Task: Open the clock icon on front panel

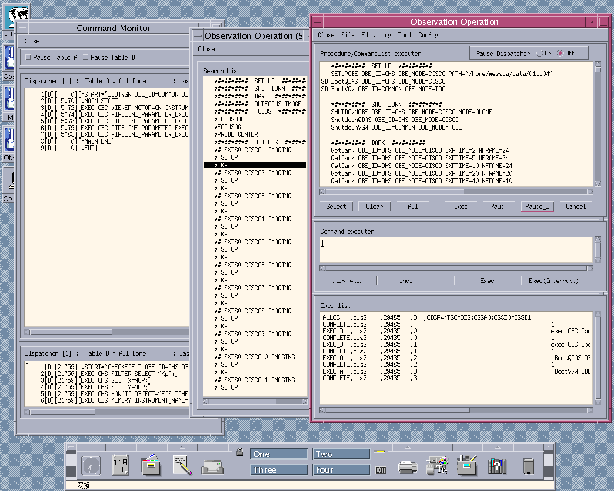Action: point(90,466)
